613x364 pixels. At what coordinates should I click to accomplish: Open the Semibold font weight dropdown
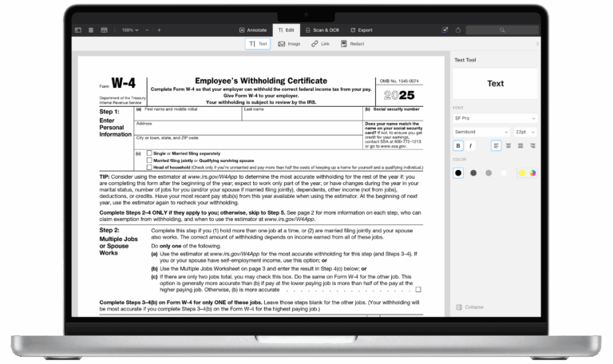(481, 133)
